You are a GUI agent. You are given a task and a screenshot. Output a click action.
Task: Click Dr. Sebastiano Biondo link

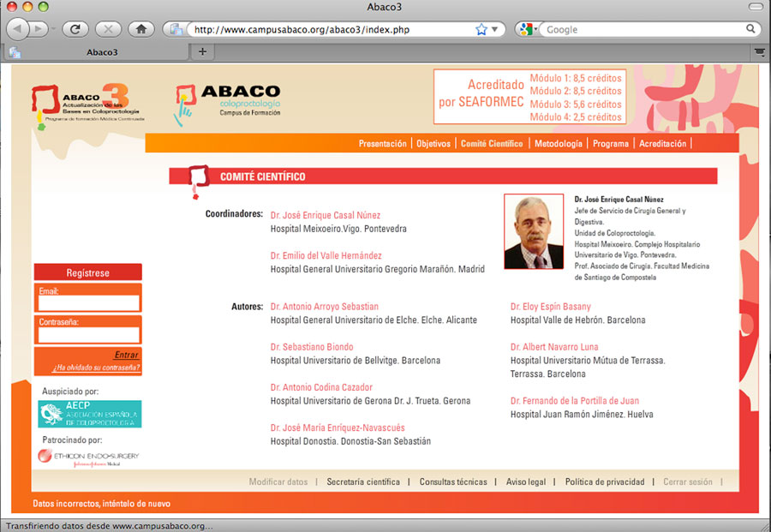pyautogui.click(x=312, y=347)
